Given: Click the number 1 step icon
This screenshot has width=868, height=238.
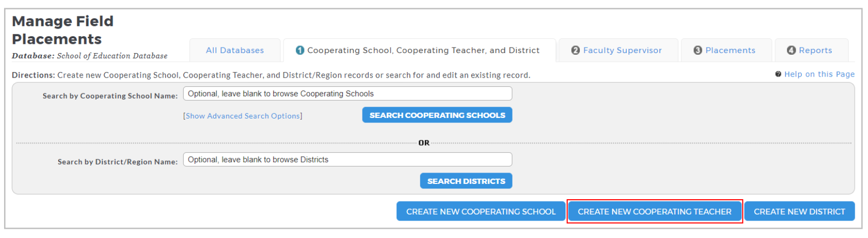Looking at the screenshot, I should (300, 50).
